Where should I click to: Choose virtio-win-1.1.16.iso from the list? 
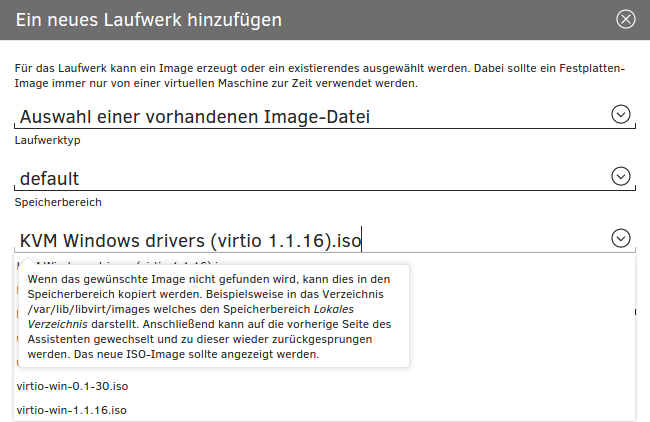pos(72,410)
